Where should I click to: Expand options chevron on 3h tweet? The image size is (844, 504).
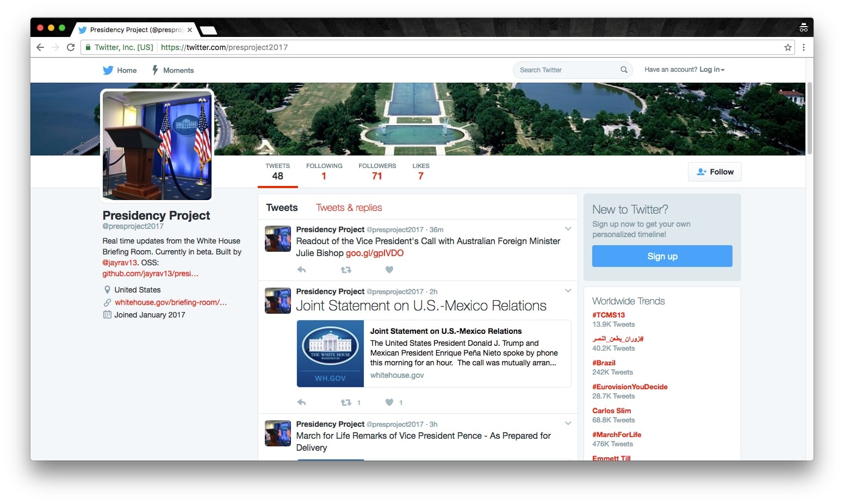(x=568, y=424)
